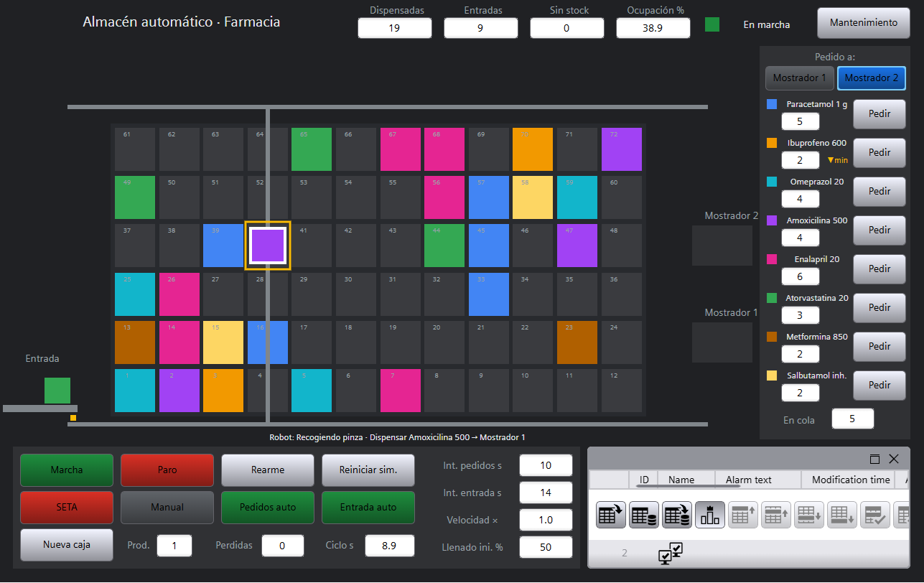Go to the next alarm row
Screen dimensions: 924x583
click(808, 514)
